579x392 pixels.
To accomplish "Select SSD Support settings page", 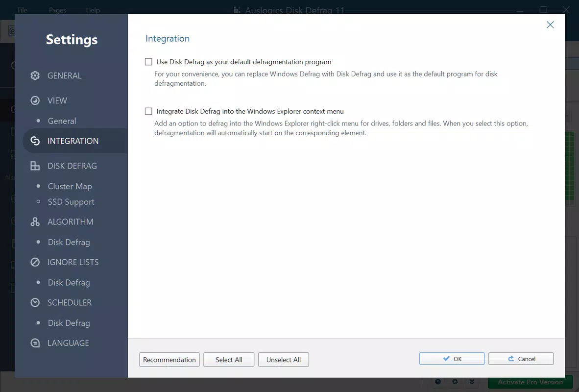I will coord(71,202).
